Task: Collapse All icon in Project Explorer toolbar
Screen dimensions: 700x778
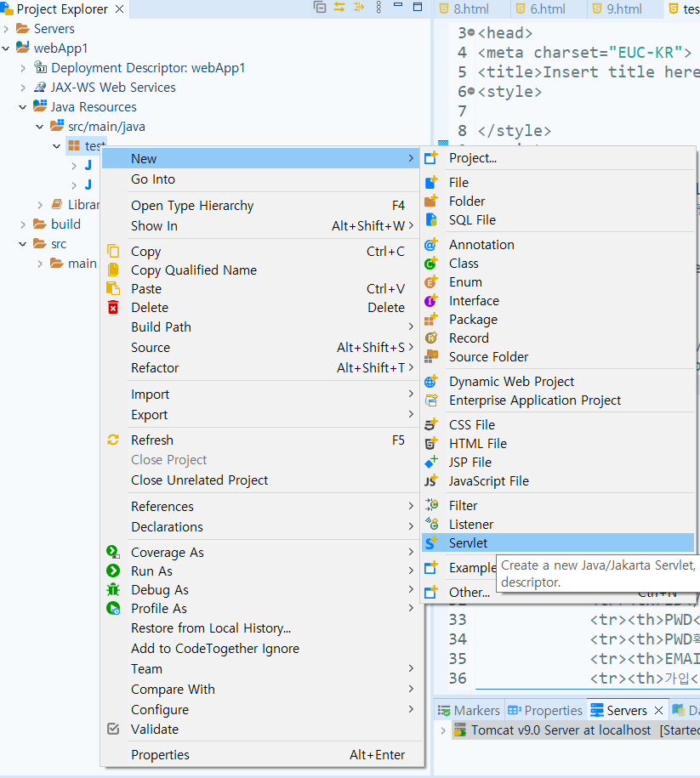Action: click(x=320, y=8)
